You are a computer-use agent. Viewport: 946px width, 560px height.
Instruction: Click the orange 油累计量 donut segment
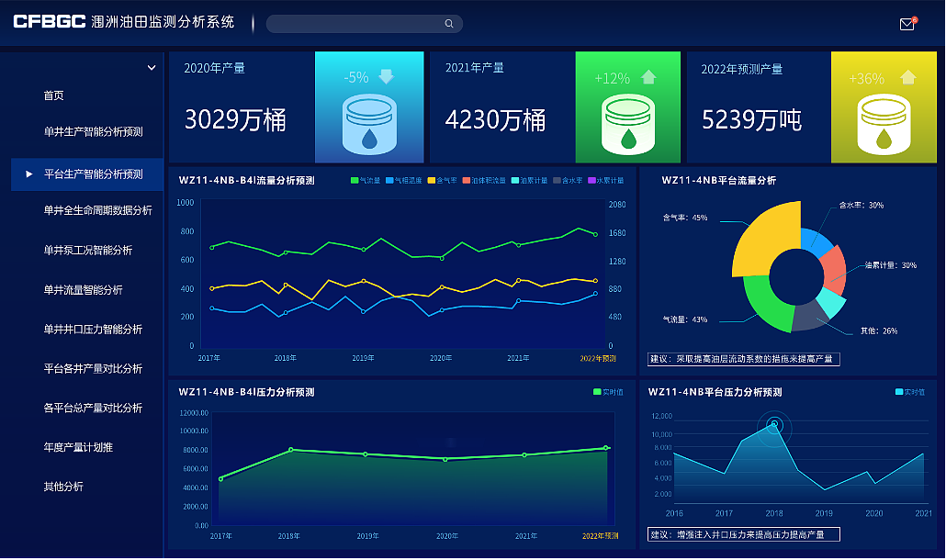coord(834,270)
